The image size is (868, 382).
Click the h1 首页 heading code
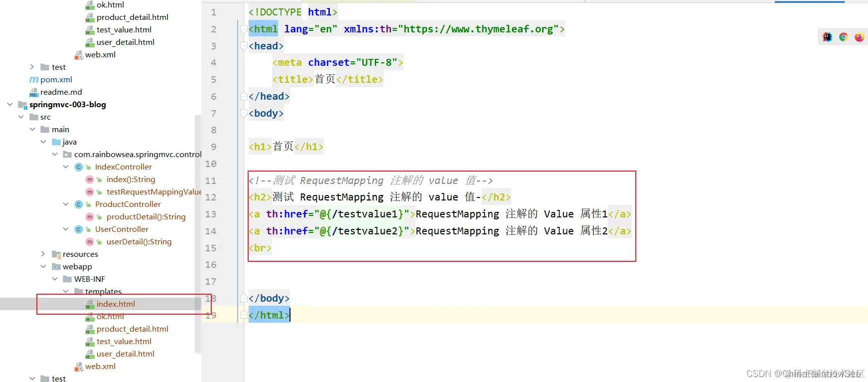tap(286, 147)
